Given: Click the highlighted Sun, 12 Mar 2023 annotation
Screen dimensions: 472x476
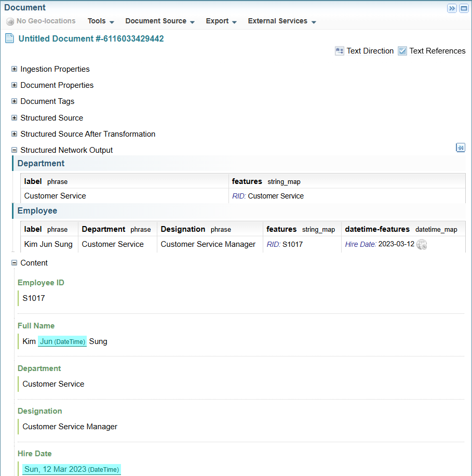Looking at the screenshot, I should 71,469.
